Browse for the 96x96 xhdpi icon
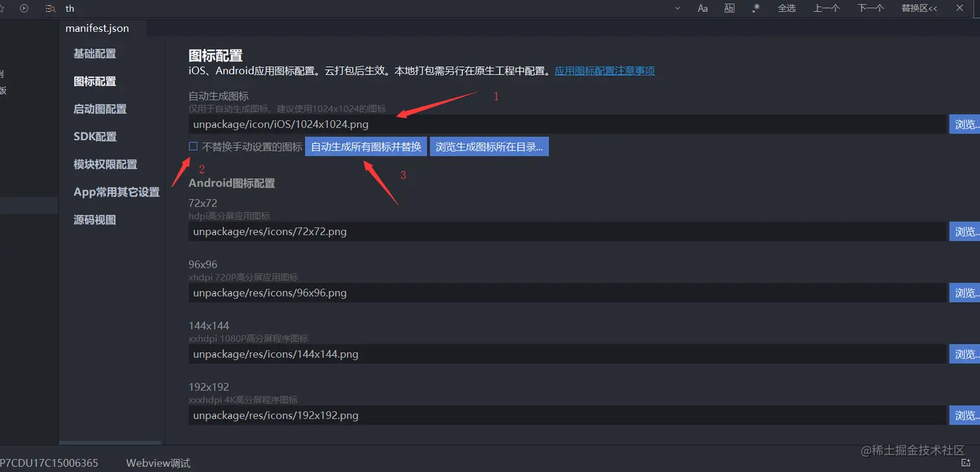 (965, 292)
